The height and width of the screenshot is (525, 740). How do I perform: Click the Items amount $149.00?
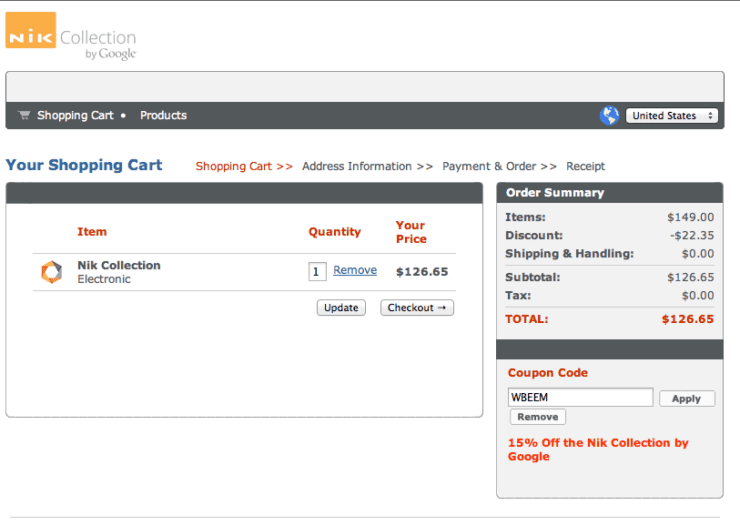tap(690, 217)
